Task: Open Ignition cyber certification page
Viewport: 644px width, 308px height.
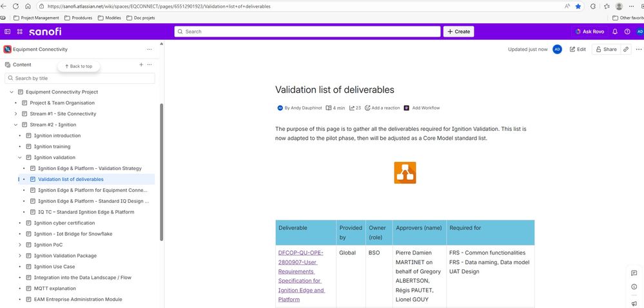Action: coord(64,223)
